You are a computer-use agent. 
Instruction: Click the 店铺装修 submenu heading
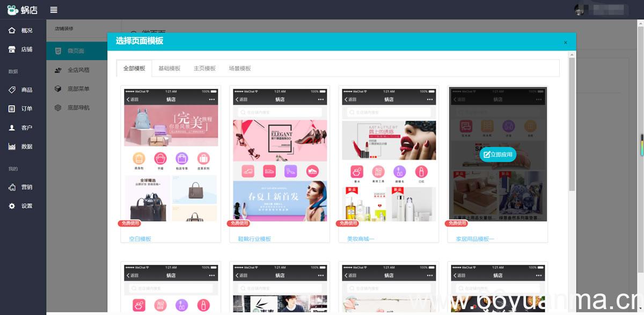64,28
